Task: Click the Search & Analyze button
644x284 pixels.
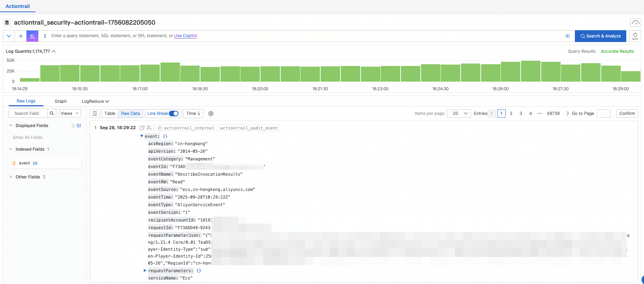Action: pyautogui.click(x=601, y=36)
